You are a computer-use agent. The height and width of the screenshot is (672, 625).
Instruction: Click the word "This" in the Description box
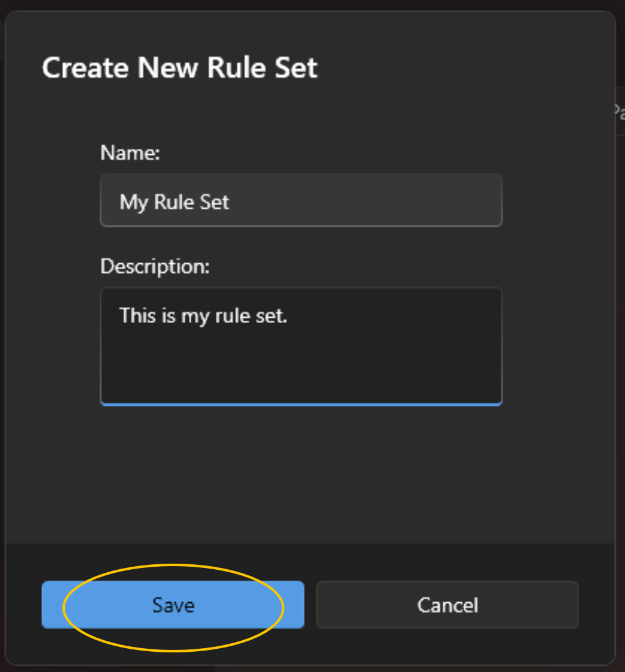[138, 316]
